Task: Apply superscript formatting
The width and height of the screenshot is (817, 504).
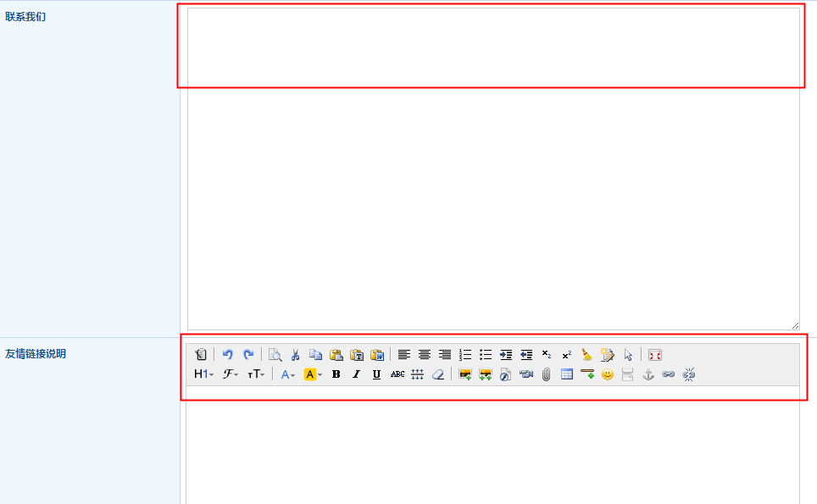Action: 567,355
